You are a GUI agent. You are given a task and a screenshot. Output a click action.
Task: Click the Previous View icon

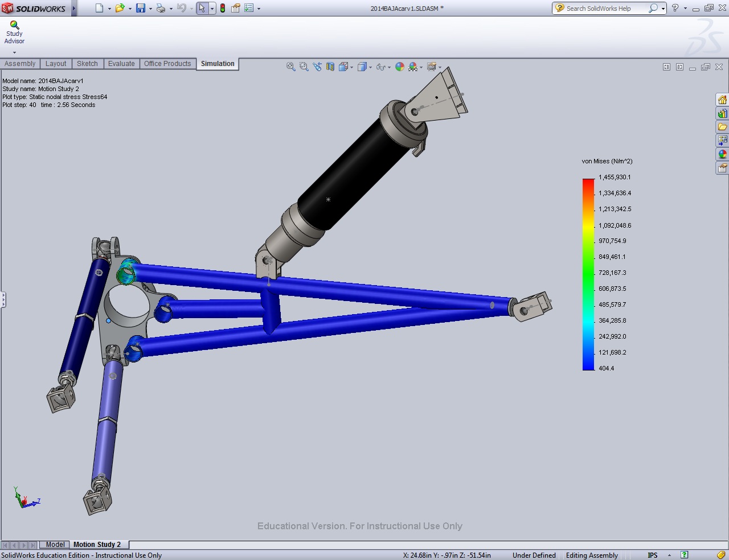(317, 67)
